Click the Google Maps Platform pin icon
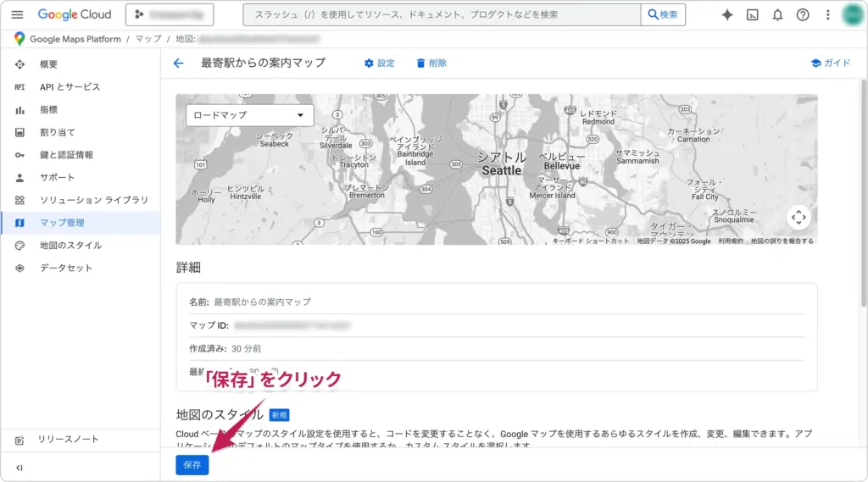868x482 pixels. tap(19, 39)
